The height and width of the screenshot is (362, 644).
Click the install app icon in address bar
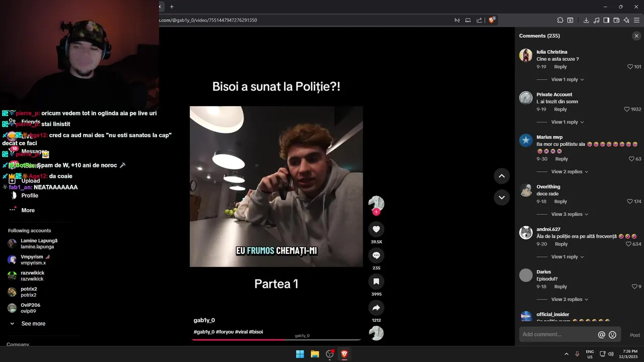click(468, 20)
